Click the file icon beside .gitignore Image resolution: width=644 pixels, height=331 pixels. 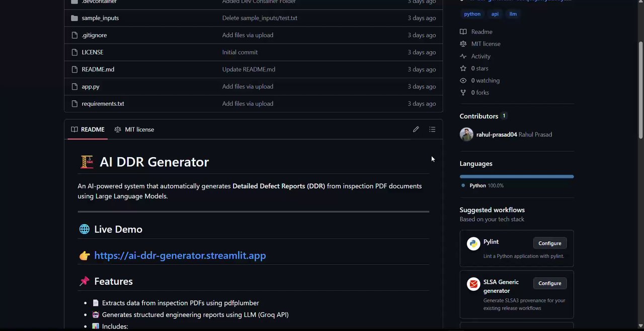74,35
